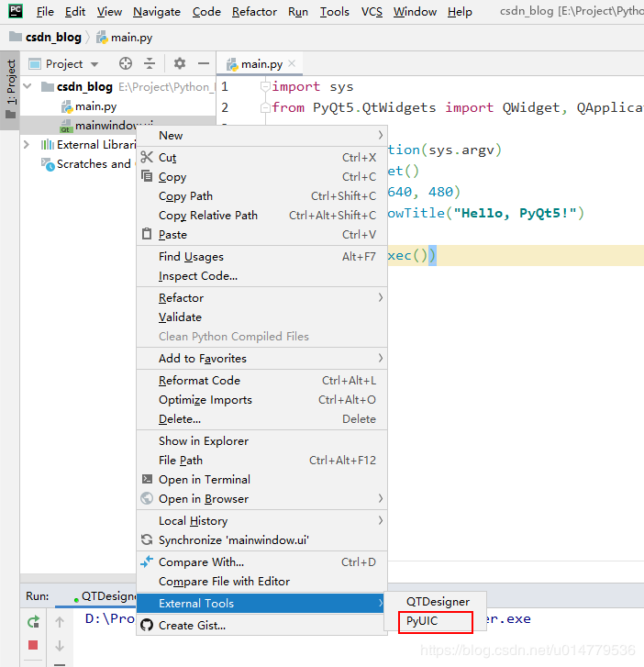Select the QTDesigner run tab
Viewport: 644px width, 667px height.
104,596
